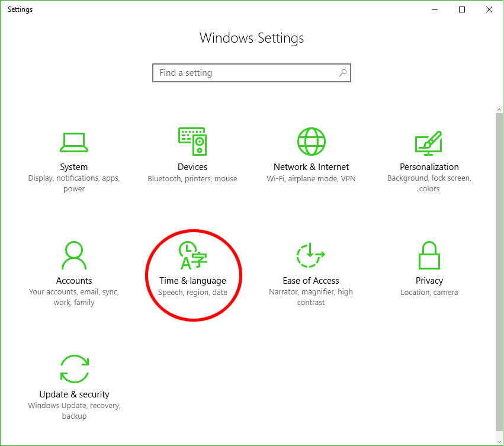504x446 pixels.
Task: Click the 'Personalization' label
Action: click(x=429, y=167)
